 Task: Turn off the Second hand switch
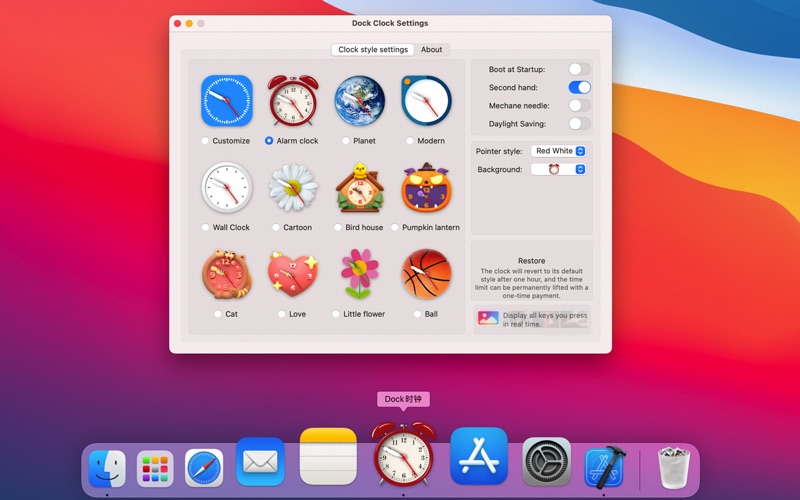click(579, 87)
